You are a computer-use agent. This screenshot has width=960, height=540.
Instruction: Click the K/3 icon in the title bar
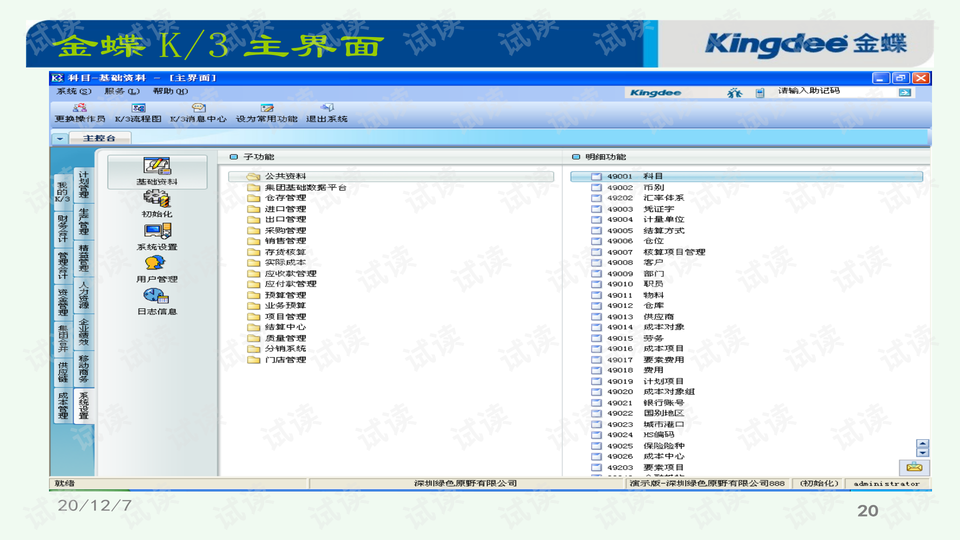58,78
